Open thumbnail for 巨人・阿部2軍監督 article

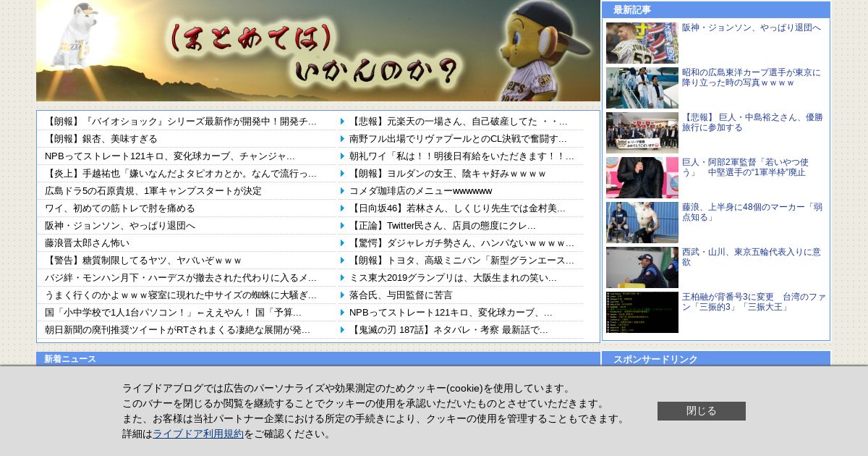[x=642, y=177]
